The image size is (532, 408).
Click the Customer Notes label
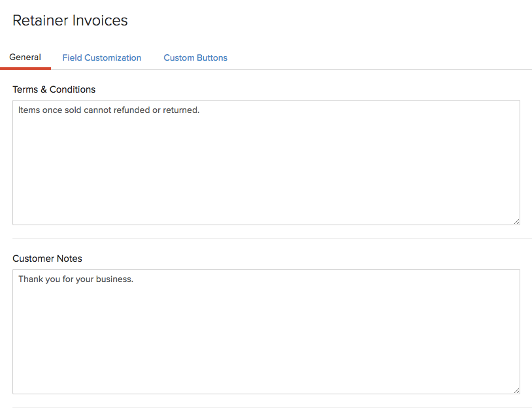47,259
